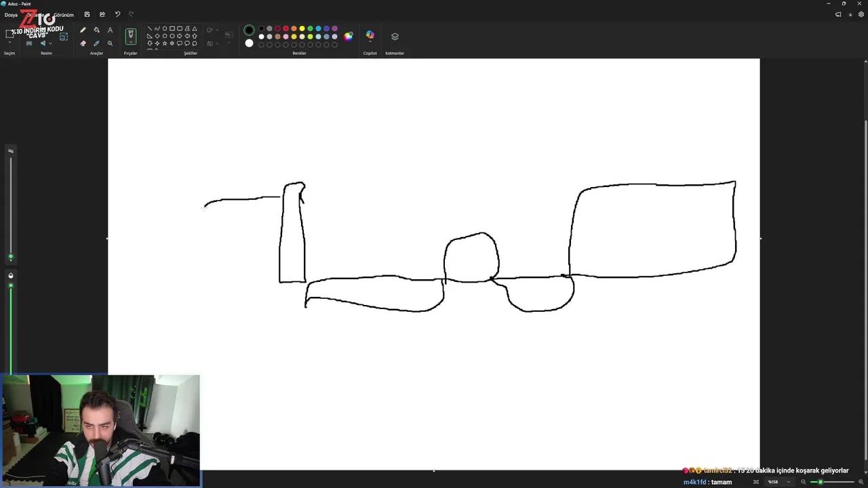Undo the last stroke

click(117, 14)
